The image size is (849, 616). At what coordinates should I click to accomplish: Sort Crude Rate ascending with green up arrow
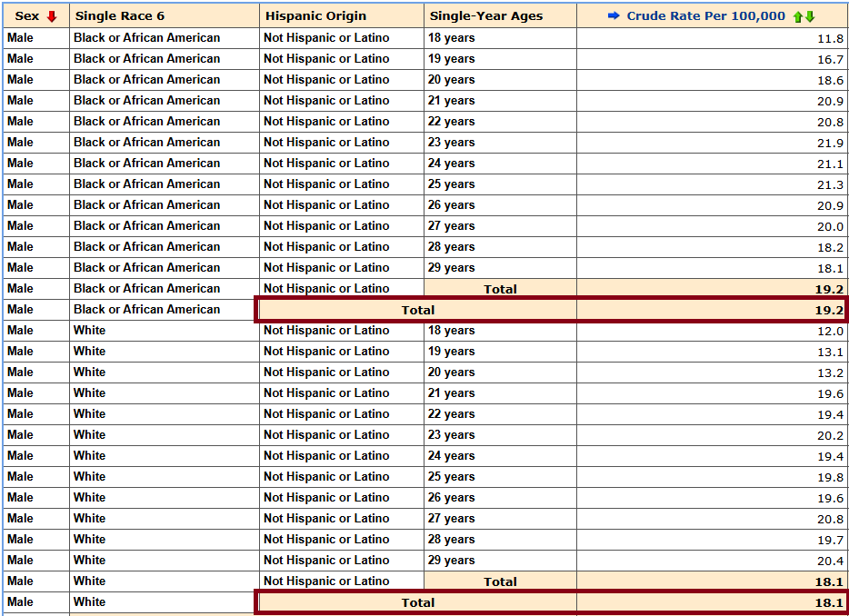click(797, 16)
